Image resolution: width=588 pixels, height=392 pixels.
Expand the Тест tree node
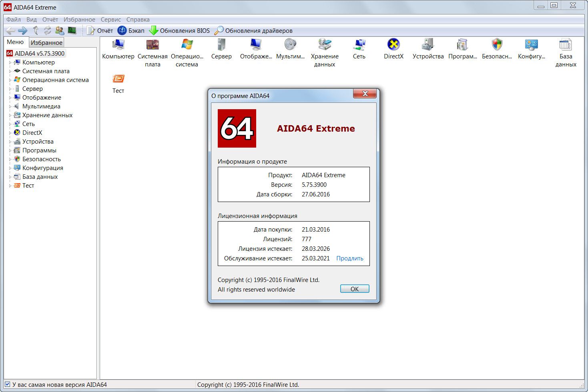click(10, 186)
